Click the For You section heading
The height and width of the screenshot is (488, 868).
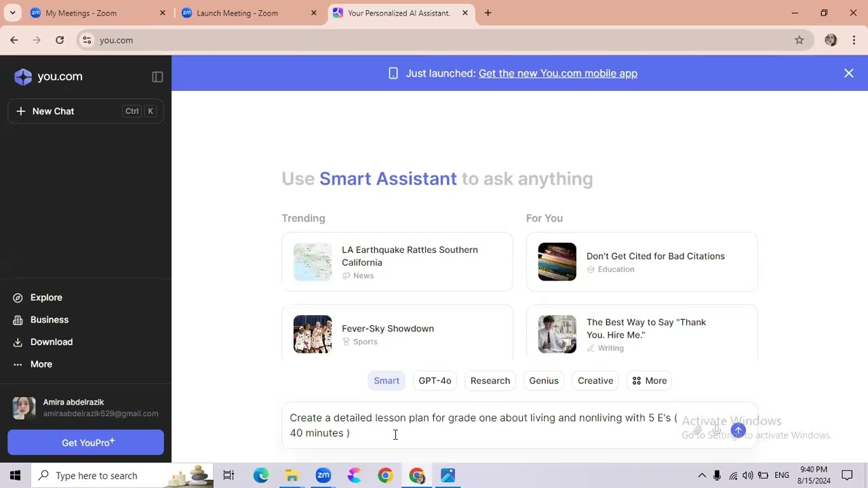coord(545,218)
